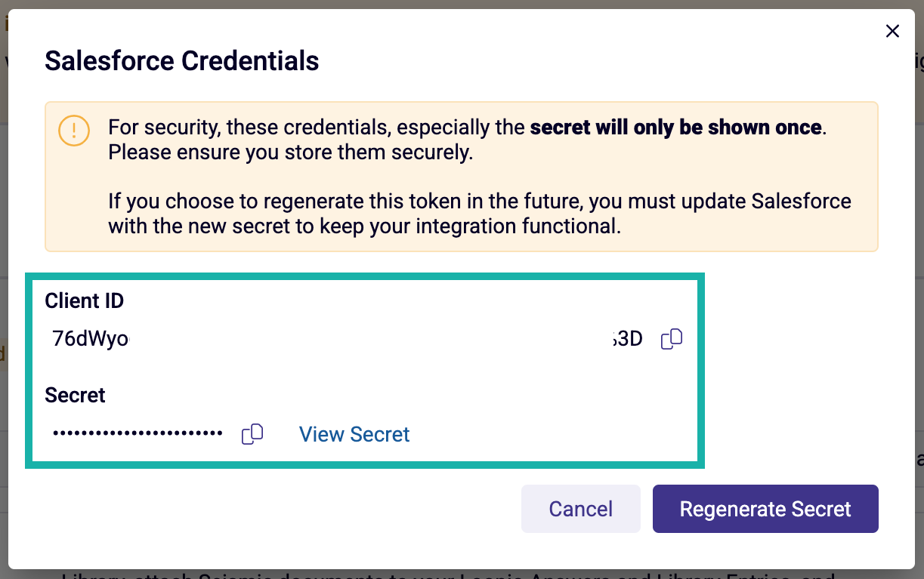Click bold text 'secret will only be shown once'

(x=675, y=127)
